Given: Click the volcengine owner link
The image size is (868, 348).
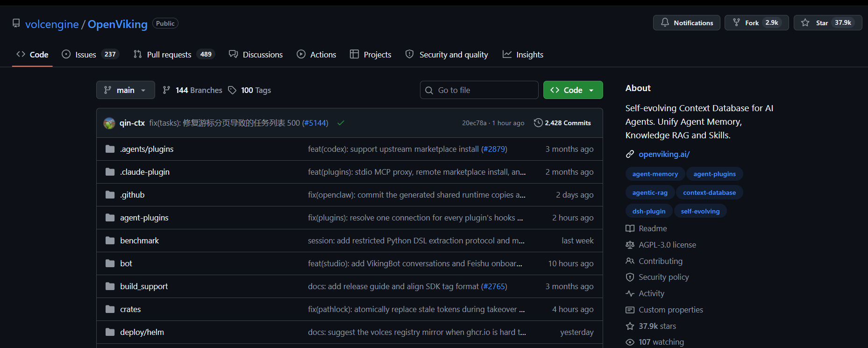Looking at the screenshot, I should tap(52, 24).
